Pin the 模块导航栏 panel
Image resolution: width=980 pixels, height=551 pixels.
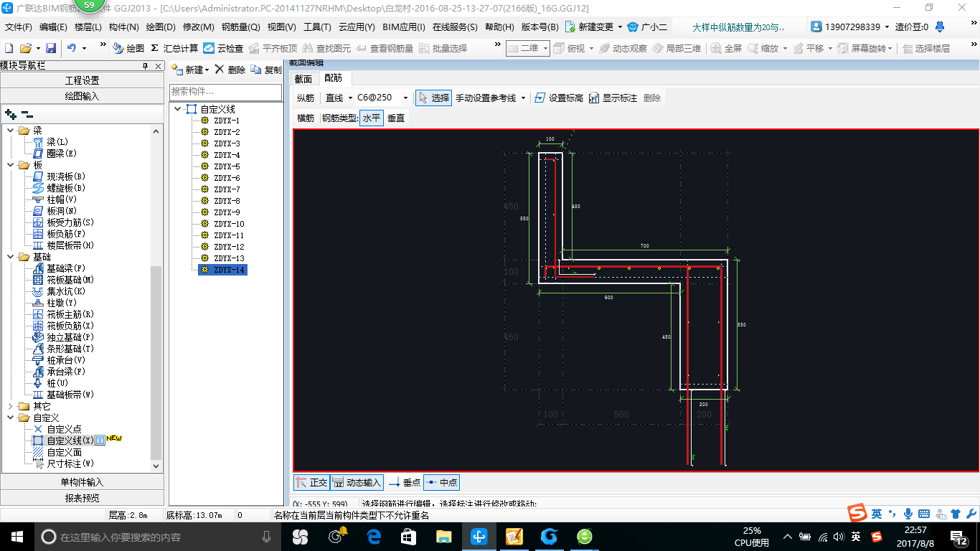(146, 65)
